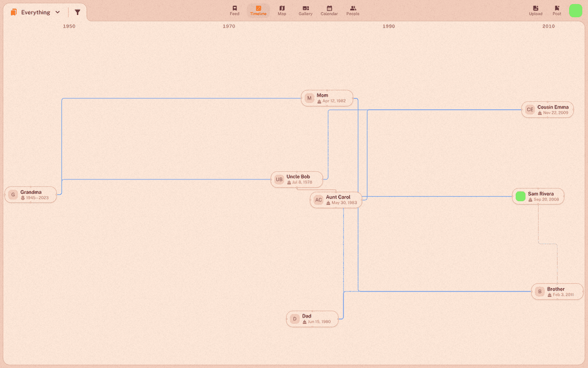Click the Brother person card
The width and height of the screenshot is (588, 368).
(557, 292)
